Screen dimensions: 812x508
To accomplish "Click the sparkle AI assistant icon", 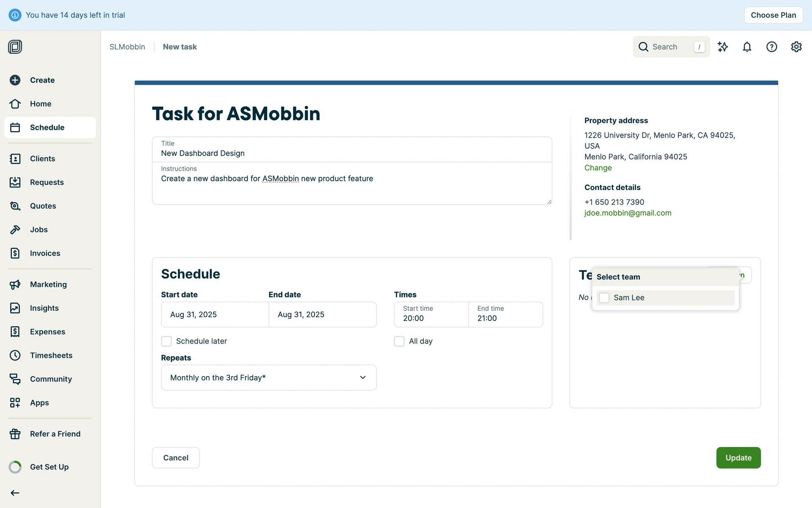I will (722, 47).
